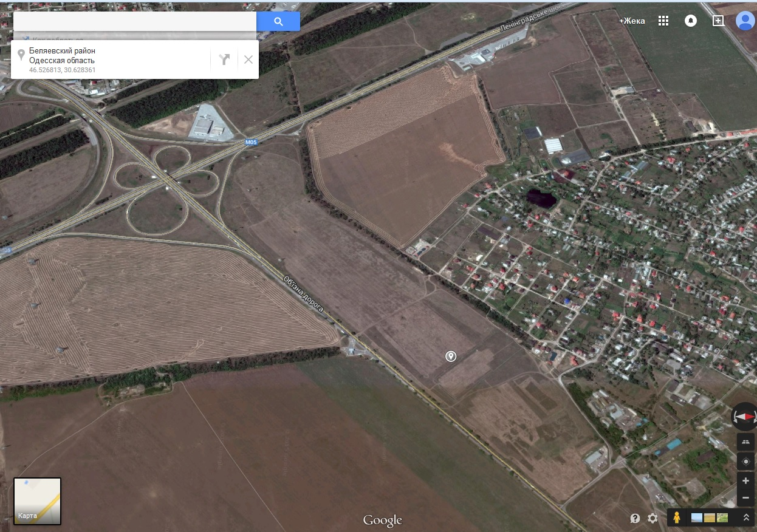This screenshot has width=757, height=532.
Task: Zoom out with the minus button
Action: (745, 498)
